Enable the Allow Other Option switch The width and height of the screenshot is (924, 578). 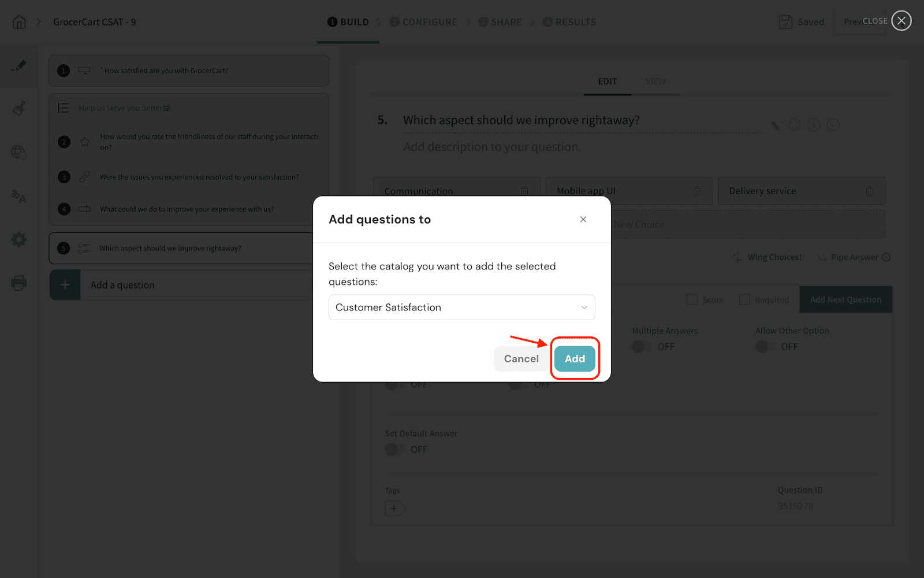pos(765,347)
